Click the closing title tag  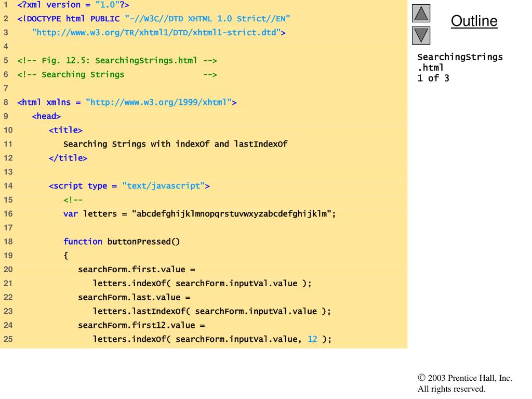tap(68, 158)
